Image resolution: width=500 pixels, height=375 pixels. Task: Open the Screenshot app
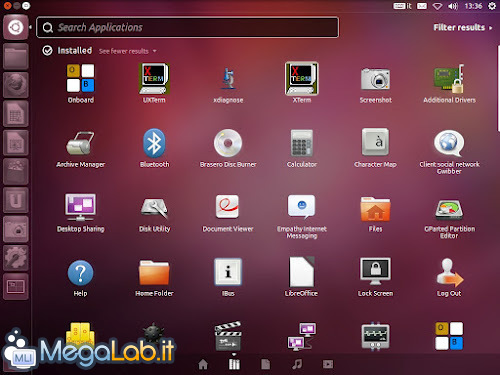coord(376,85)
